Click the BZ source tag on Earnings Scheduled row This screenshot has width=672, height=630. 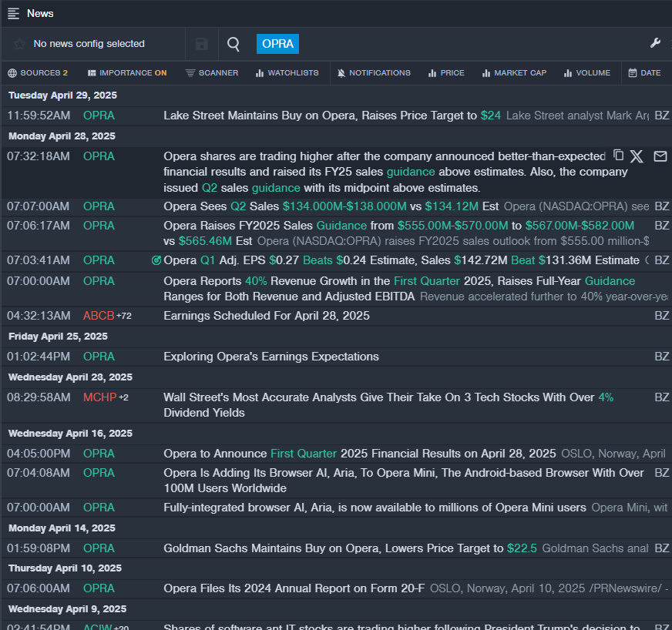[x=662, y=316]
